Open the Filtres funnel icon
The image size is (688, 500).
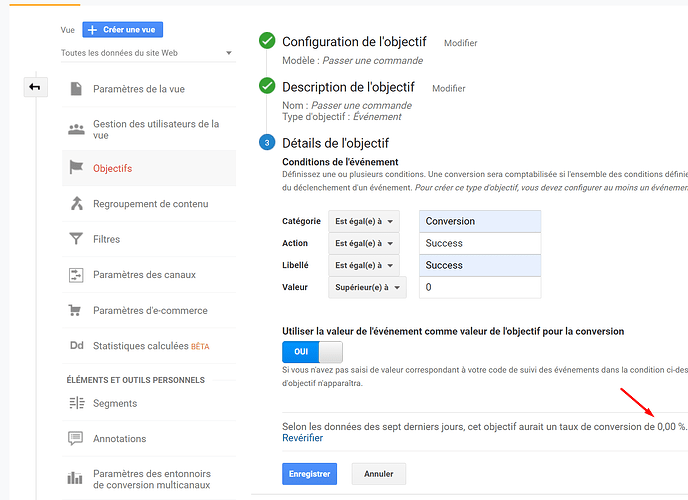point(76,239)
